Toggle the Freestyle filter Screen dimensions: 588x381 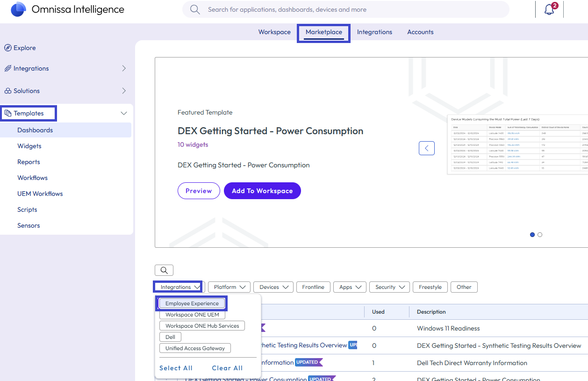pyautogui.click(x=430, y=287)
